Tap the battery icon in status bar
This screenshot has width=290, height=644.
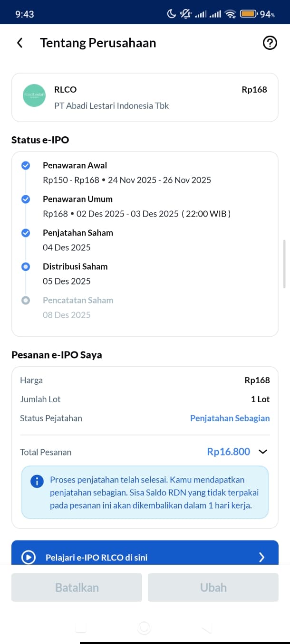[249, 14]
